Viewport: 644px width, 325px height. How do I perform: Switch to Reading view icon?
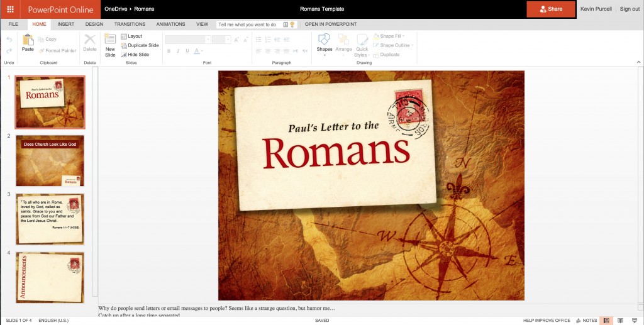click(620, 321)
